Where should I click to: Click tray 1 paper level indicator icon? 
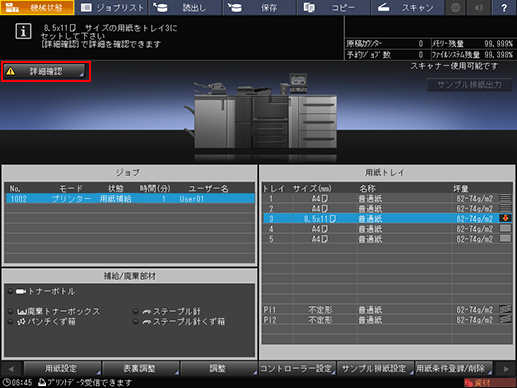pos(505,198)
